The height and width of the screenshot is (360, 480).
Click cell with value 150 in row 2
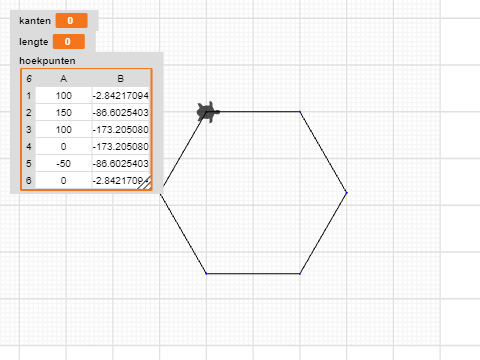pos(63,113)
